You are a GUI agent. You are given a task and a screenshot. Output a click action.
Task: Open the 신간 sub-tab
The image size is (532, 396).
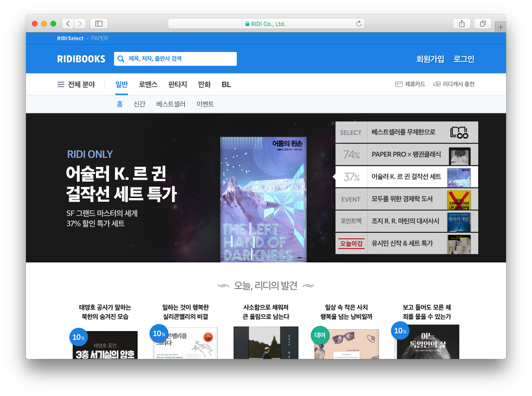[x=139, y=104]
